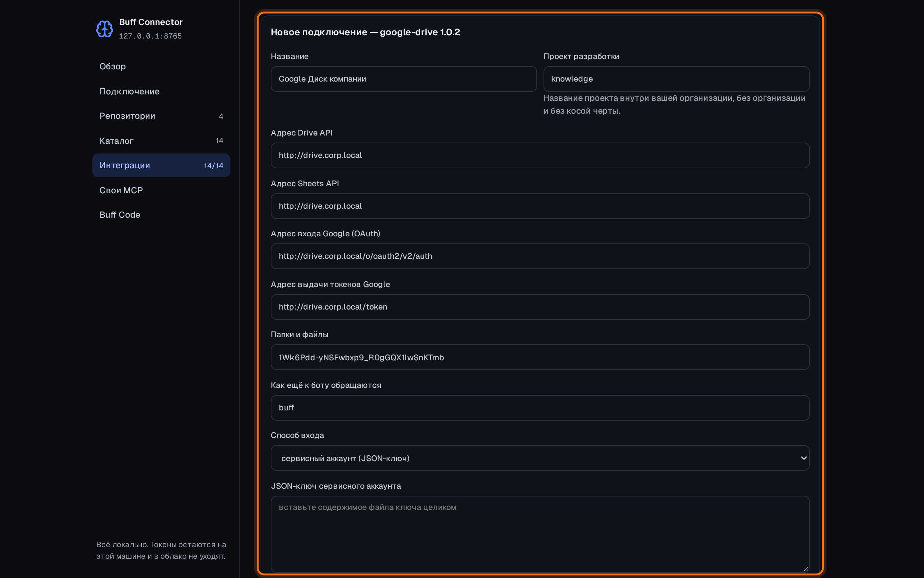Select the Интеграции sidebar item
The image size is (924, 578).
point(161,165)
